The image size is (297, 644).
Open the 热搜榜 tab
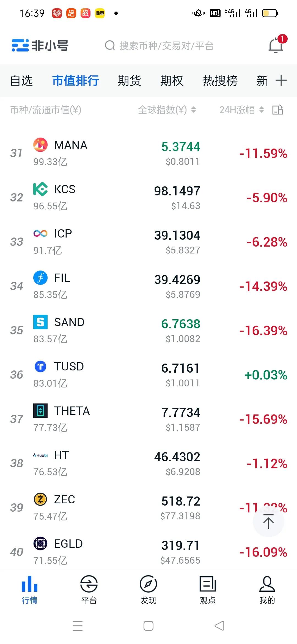pos(220,81)
